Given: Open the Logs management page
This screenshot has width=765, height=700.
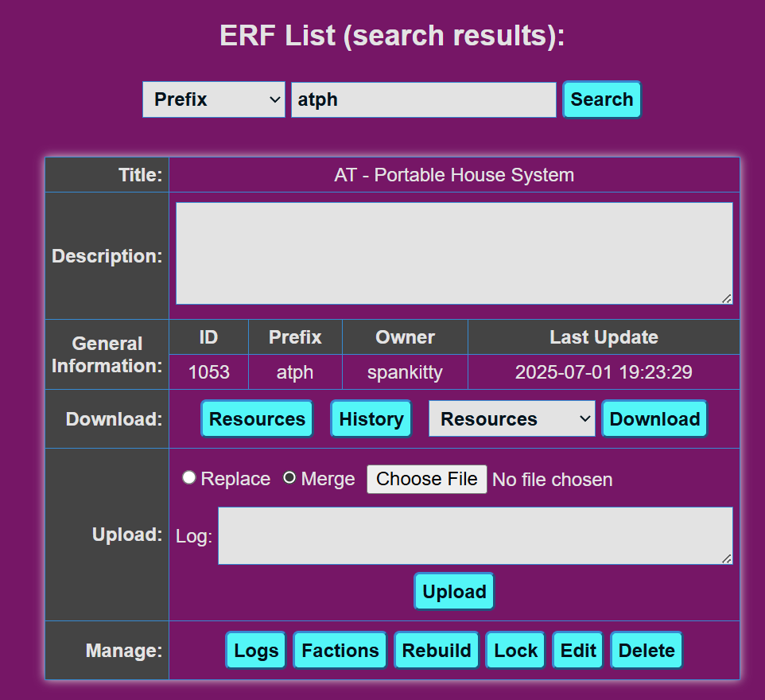Looking at the screenshot, I should (256, 651).
